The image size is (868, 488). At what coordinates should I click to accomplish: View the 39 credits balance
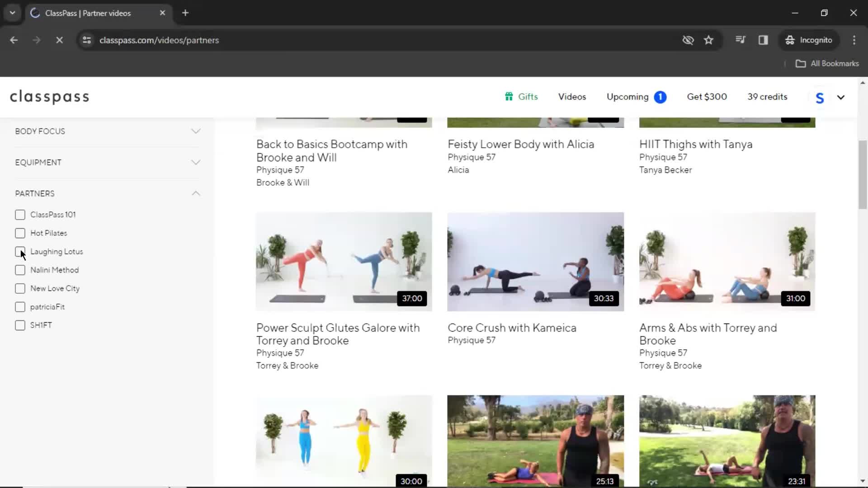click(767, 97)
